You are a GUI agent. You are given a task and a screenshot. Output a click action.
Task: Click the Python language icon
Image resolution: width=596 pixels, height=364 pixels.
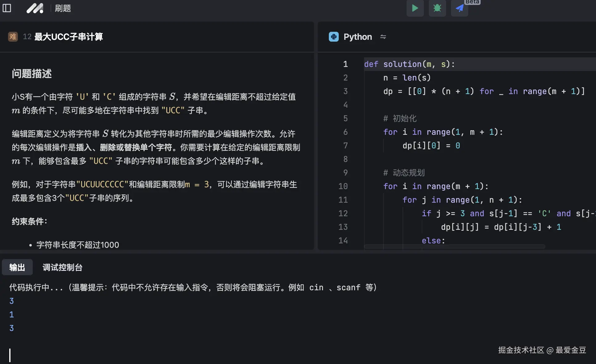pos(333,37)
